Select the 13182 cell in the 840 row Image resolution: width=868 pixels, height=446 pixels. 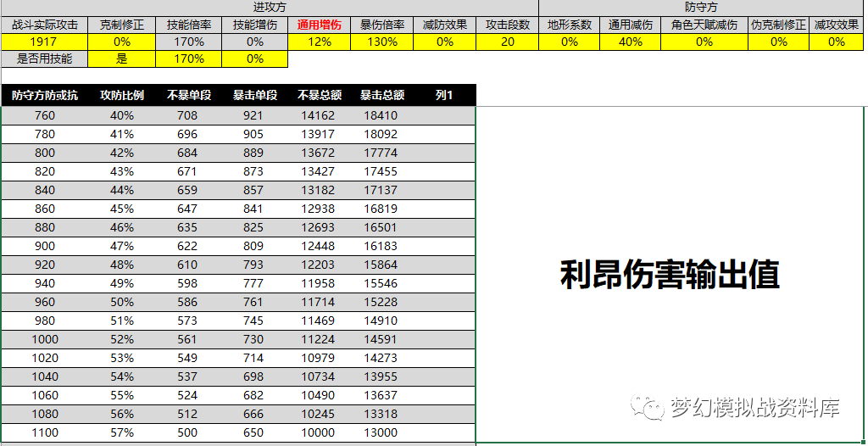pyautogui.click(x=318, y=190)
